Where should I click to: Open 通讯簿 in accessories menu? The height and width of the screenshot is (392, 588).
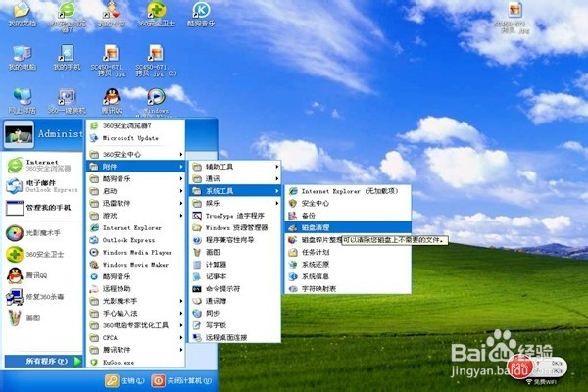click(235, 301)
